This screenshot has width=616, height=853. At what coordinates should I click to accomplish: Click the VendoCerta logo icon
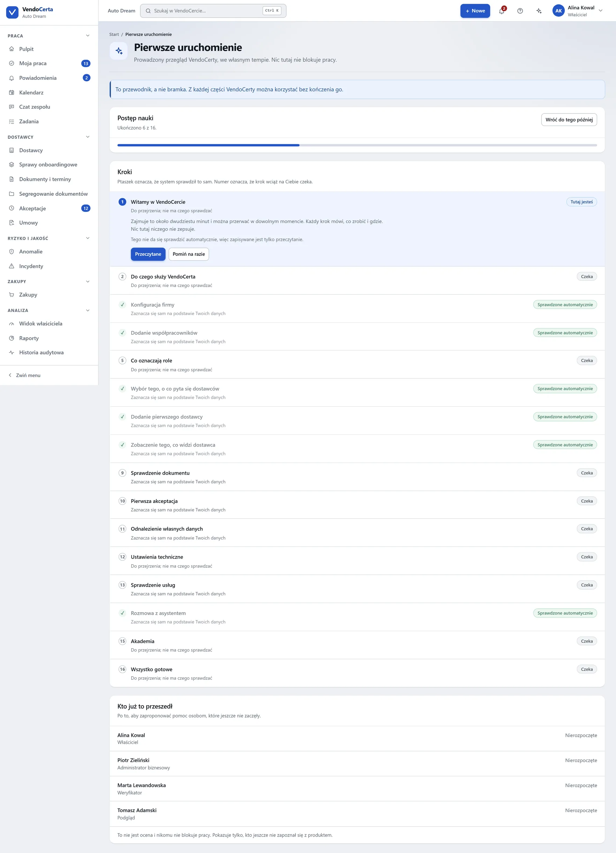coord(12,12)
